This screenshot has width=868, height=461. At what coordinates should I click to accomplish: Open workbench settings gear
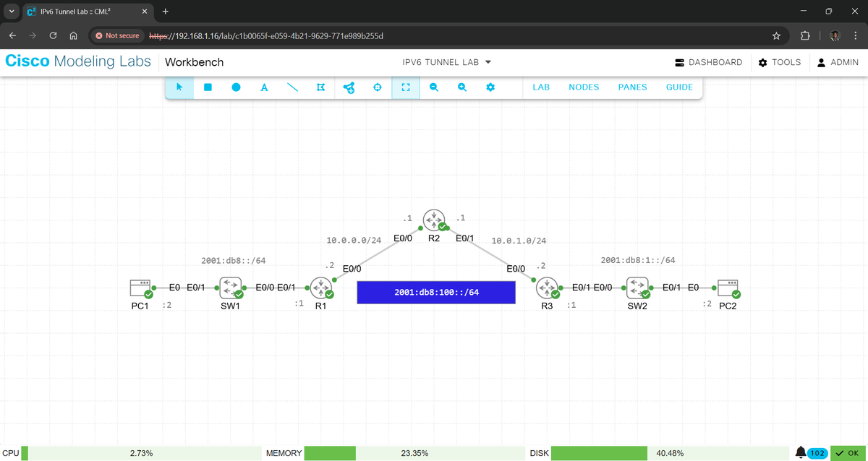tap(490, 87)
